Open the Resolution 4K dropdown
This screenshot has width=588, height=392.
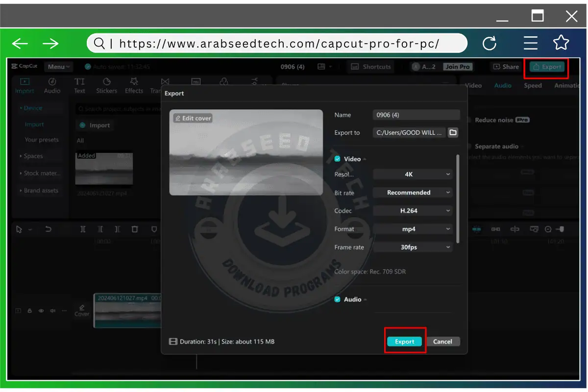[412, 174]
